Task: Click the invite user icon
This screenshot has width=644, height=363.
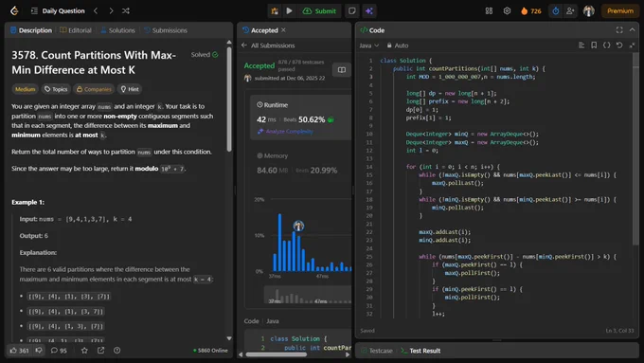Action: [x=570, y=11]
